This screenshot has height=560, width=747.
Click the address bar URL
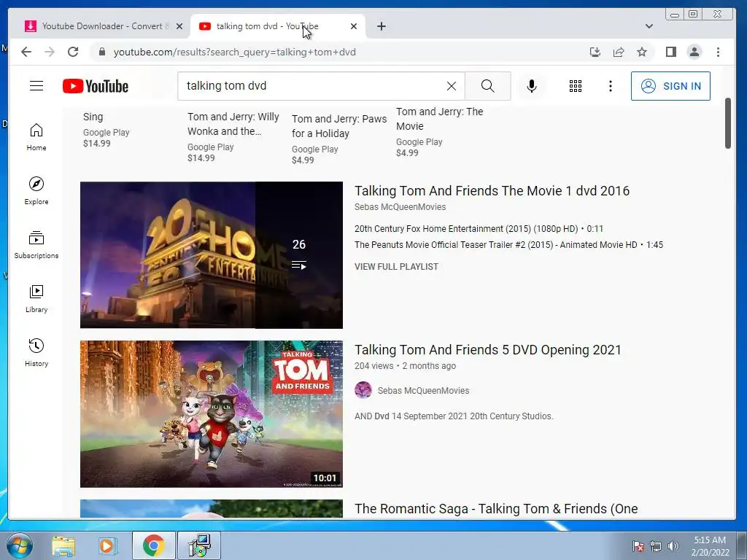(x=234, y=52)
